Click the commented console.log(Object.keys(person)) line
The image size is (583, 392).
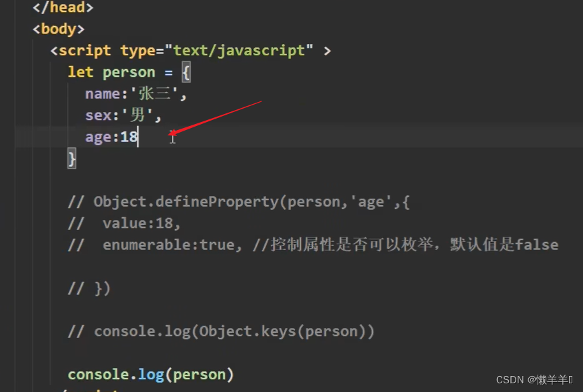tap(221, 331)
